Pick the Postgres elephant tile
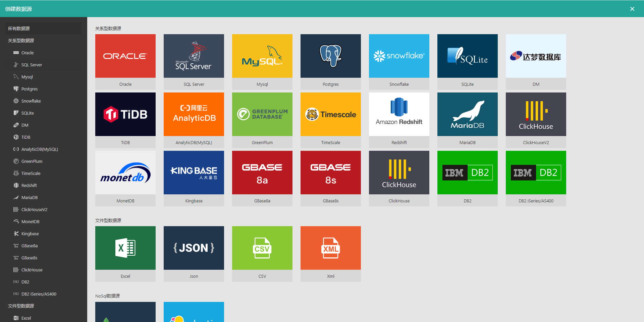Image resolution: width=644 pixels, height=322 pixels. (331, 62)
